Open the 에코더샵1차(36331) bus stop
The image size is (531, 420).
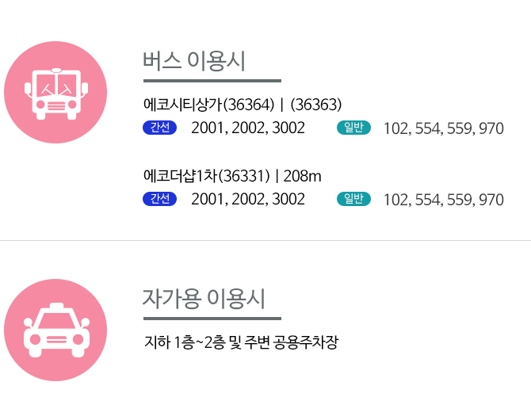point(207,176)
